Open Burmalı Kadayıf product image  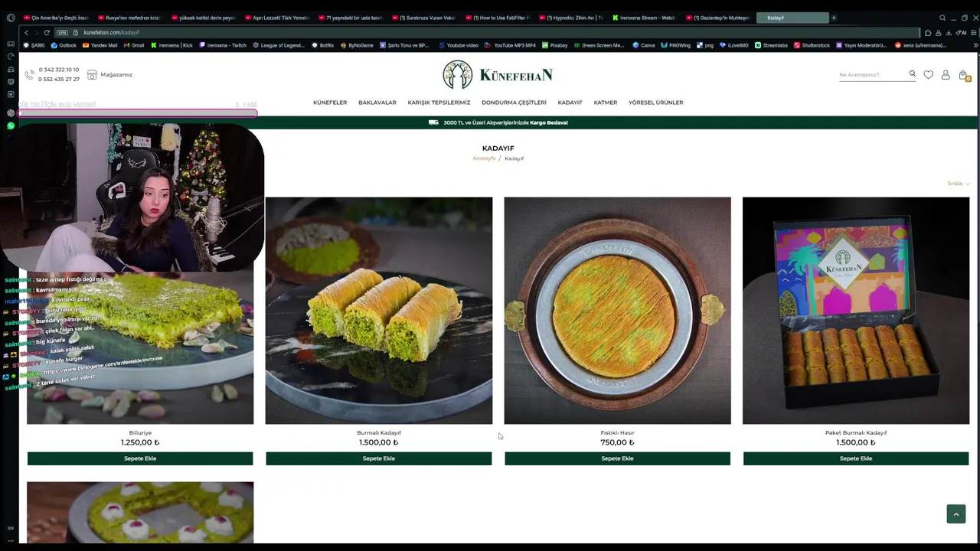coord(379,311)
